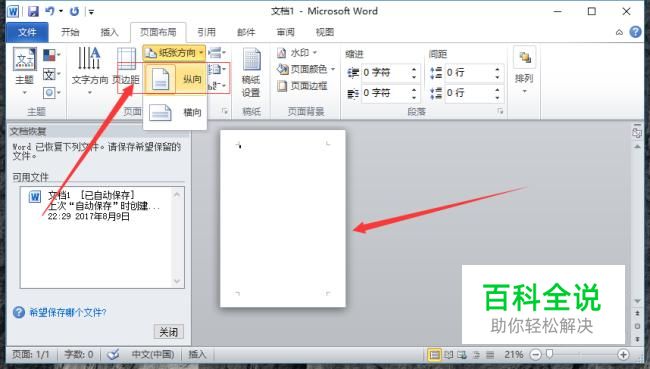Open the Customize Quick Access Toolbar arrow

(91, 12)
